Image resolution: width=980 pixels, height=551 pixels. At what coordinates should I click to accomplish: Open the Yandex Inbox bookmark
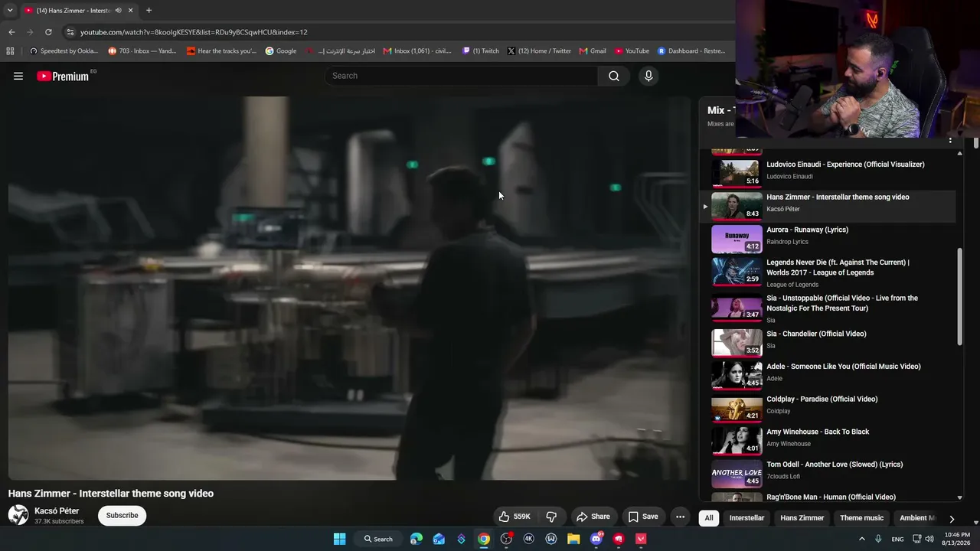[142, 51]
